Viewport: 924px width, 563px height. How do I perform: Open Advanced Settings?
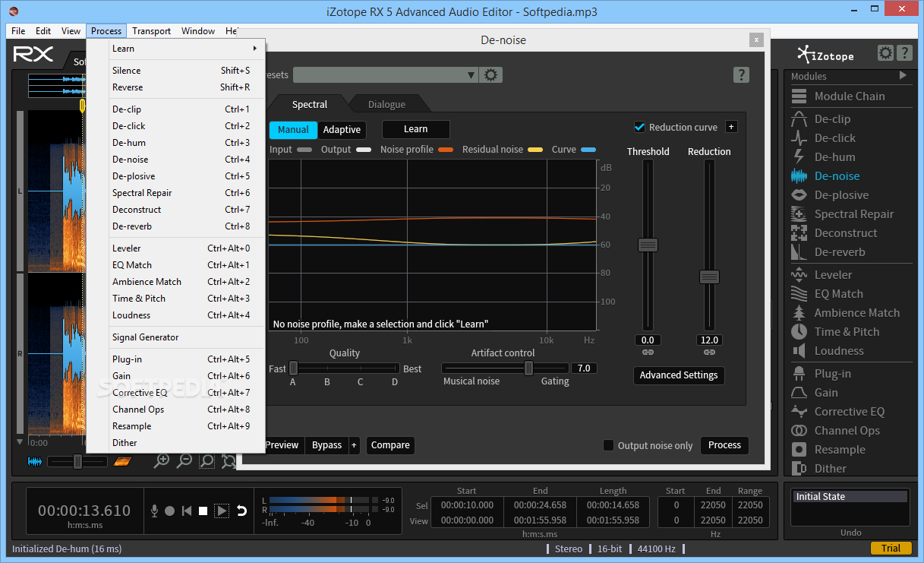pos(679,375)
